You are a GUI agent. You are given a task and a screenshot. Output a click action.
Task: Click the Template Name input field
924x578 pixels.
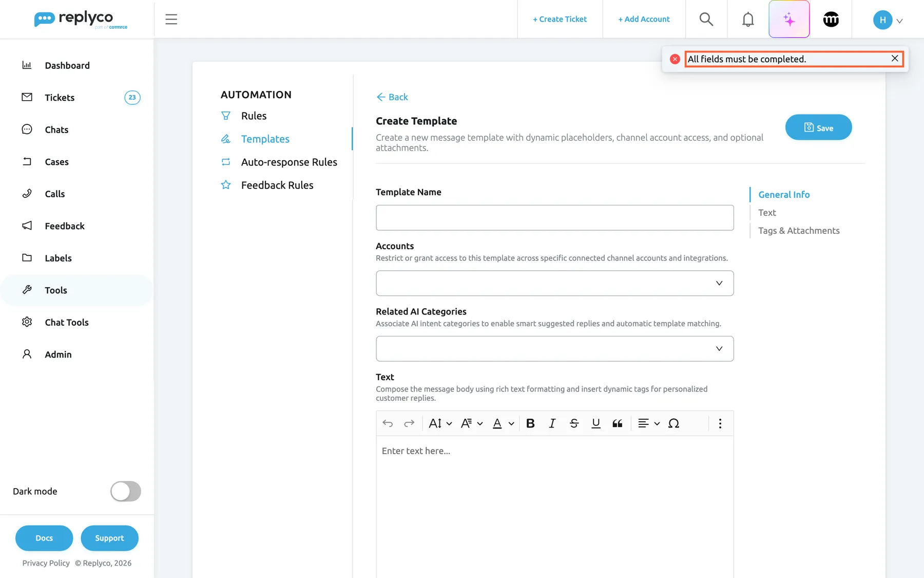click(554, 218)
